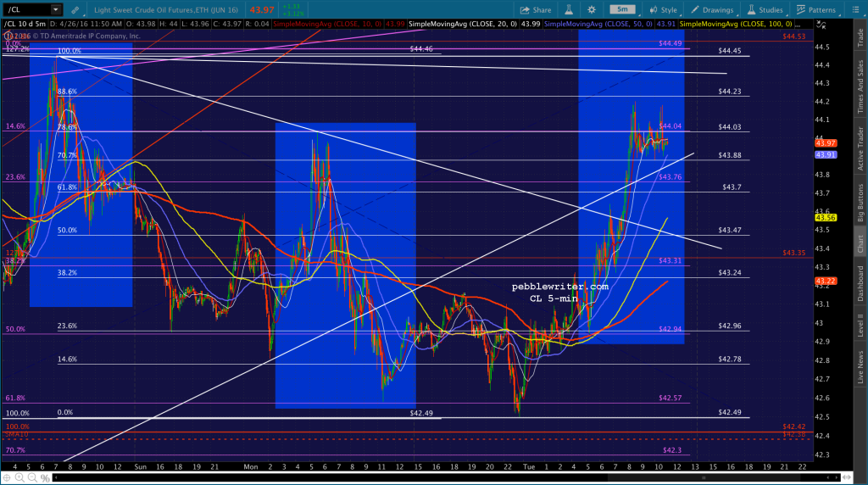Click the $43.88 Fibonacci level label

(730, 155)
